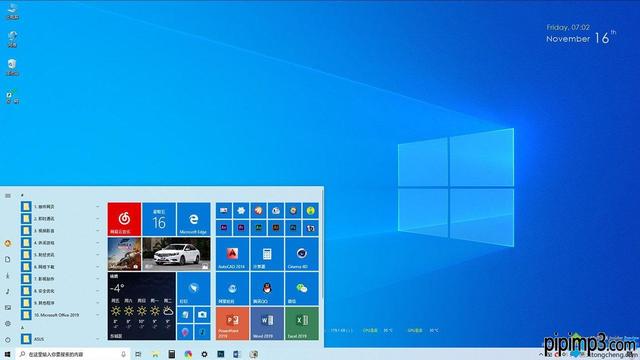Open Documents icon in Start menu rail

click(8, 259)
